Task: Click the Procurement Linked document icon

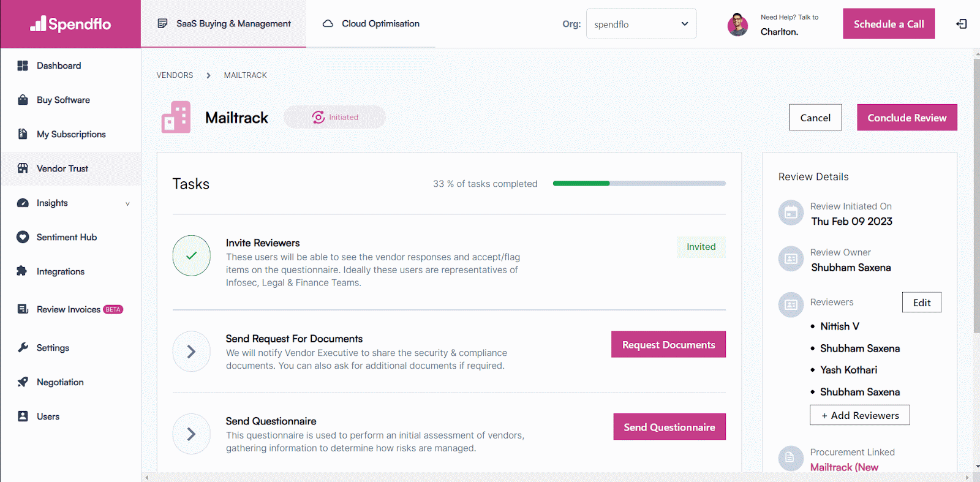Action: pyautogui.click(x=791, y=458)
